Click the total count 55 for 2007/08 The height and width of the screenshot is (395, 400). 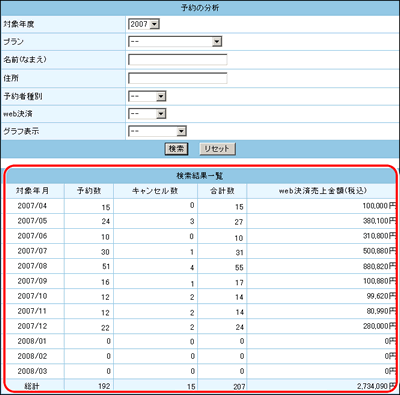click(239, 267)
